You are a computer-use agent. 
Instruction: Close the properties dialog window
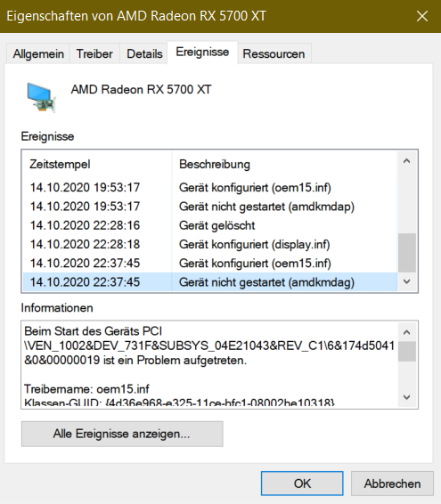422,16
